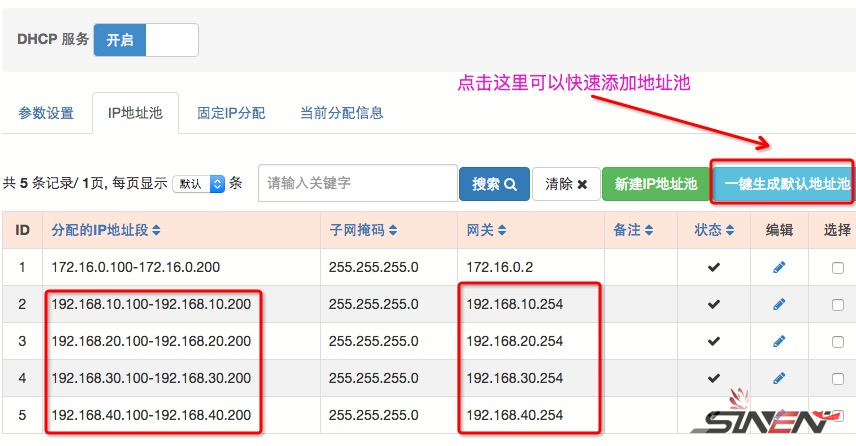Edit the 192.168.10.100 pool via pencil icon
Screen dimensions: 856x446
(x=779, y=304)
